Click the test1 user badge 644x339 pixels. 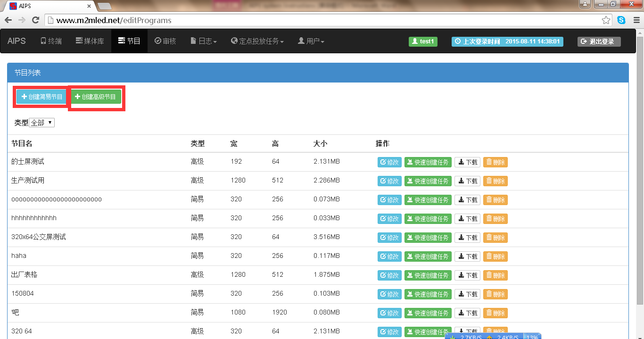pos(423,41)
